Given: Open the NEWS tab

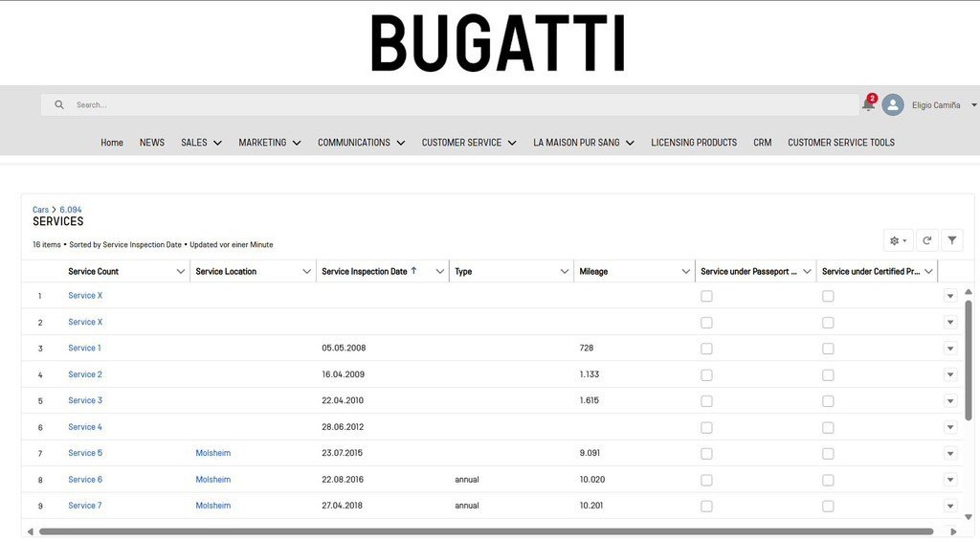Looking at the screenshot, I should click(152, 143).
